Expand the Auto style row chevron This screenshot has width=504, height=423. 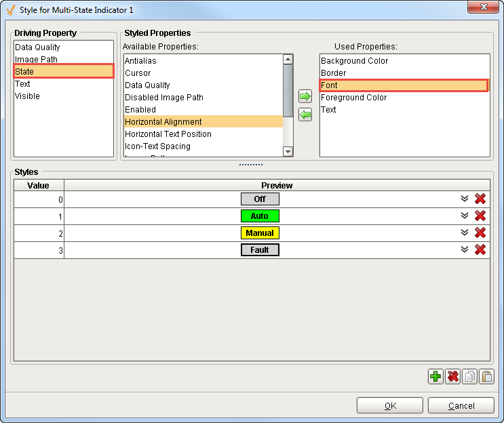click(465, 216)
